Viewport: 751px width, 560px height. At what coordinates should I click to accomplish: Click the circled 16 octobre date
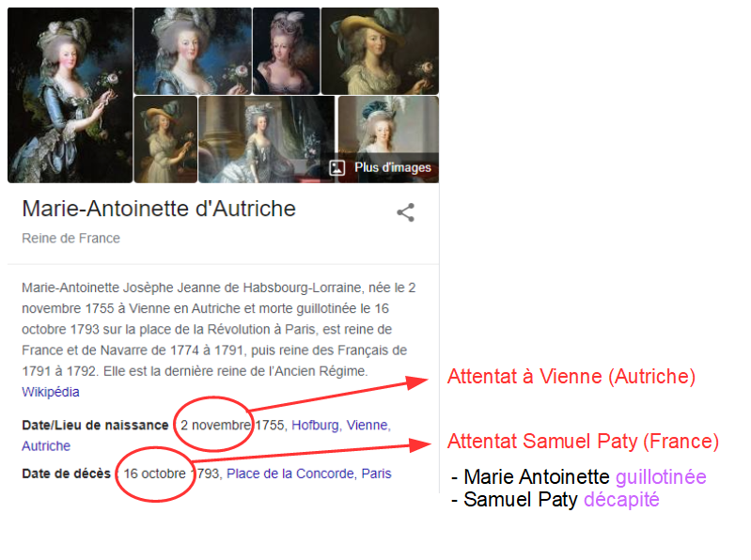tap(155, 474)
